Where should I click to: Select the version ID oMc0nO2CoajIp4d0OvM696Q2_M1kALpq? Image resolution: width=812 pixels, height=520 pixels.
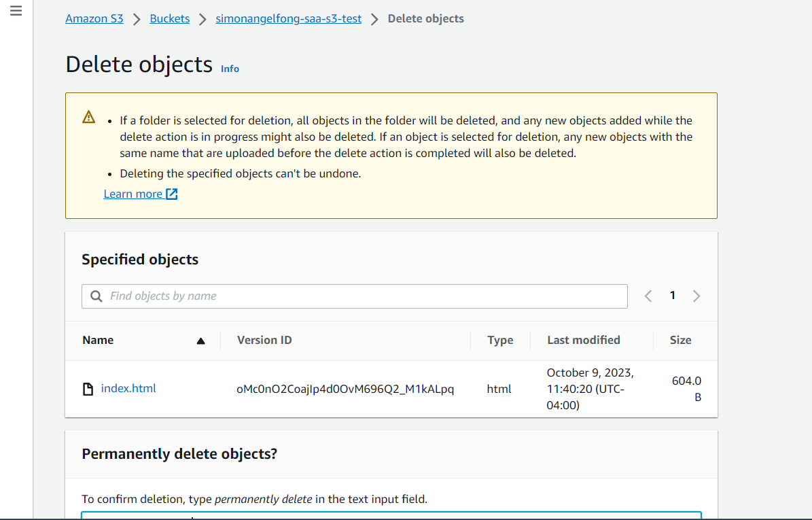pos(345,389)
